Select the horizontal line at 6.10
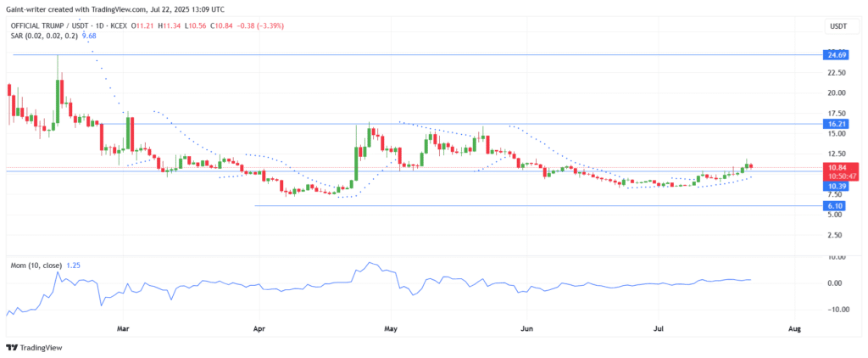This screenshot has height=358, width=868. 538,205
